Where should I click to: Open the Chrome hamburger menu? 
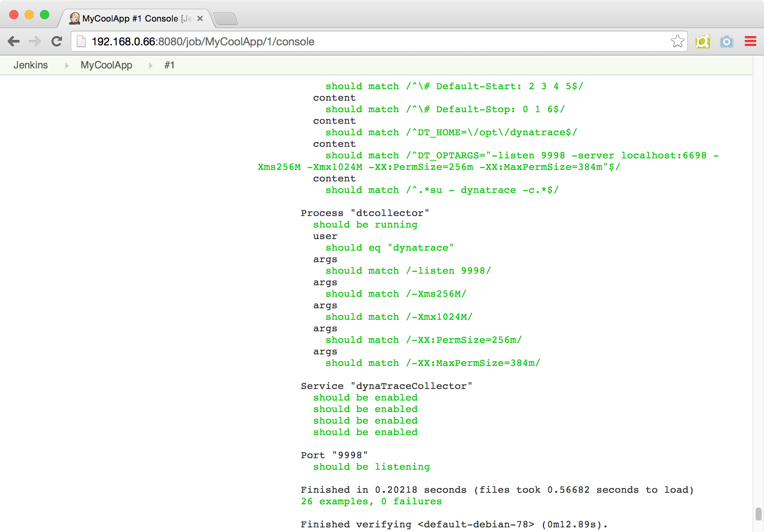[x=750, y=41]
